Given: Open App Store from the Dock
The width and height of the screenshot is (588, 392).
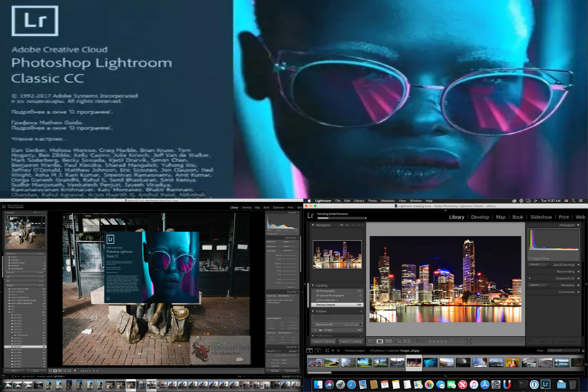Looking at the screenshot, I should [x=485, y=385].
